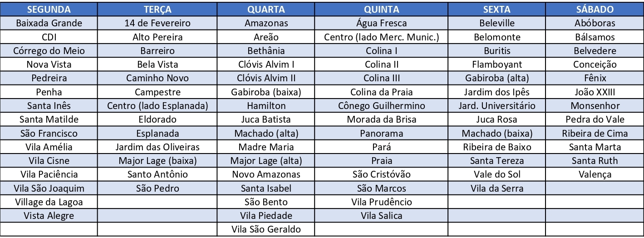The image size is (644, 238).
Task: Click the Baixada Grande cell
Action: tap(49, 23)
